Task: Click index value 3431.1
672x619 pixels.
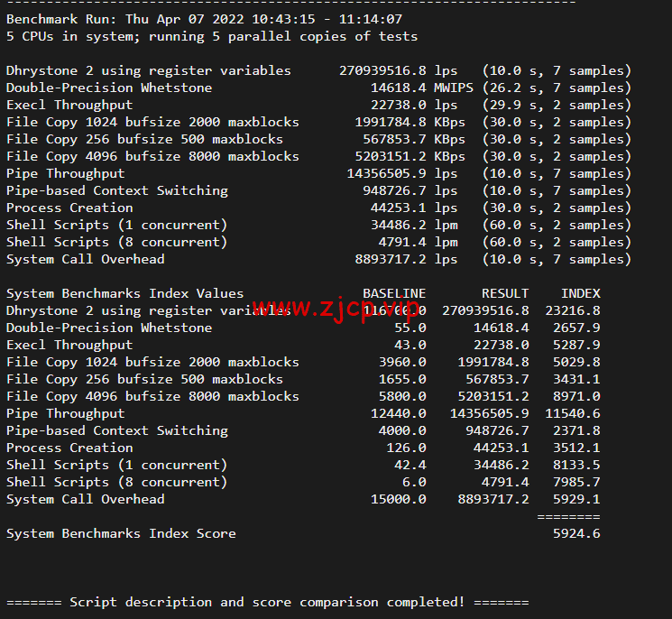Action: point(576,379)
